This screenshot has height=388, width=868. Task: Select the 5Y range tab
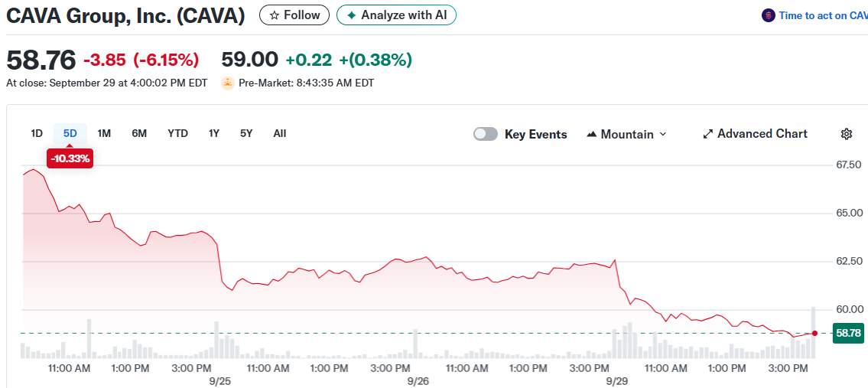click(246, 134)
